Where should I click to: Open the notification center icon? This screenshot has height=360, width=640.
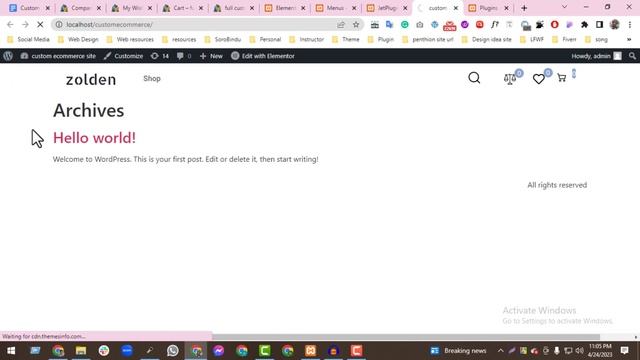[624, 350]
